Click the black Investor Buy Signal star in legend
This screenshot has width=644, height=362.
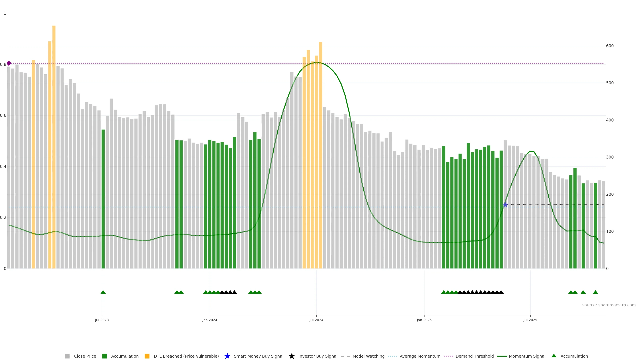pos(291,356)
